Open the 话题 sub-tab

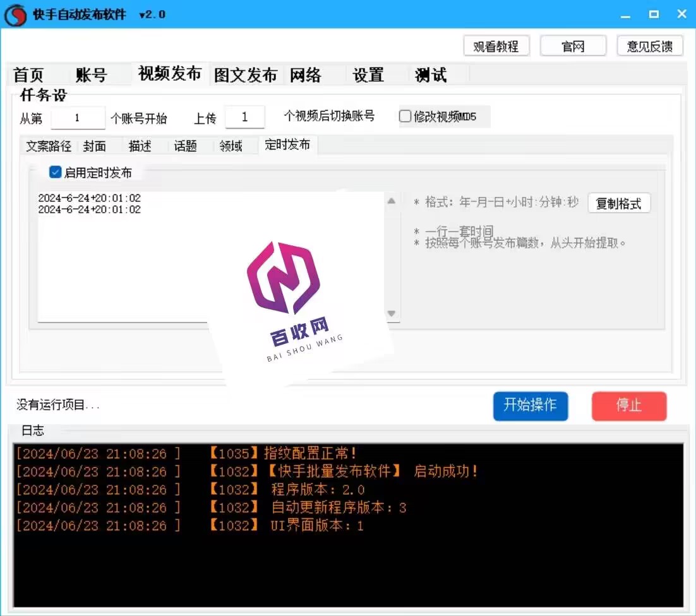pyautogui.click(x=186, y=145)
